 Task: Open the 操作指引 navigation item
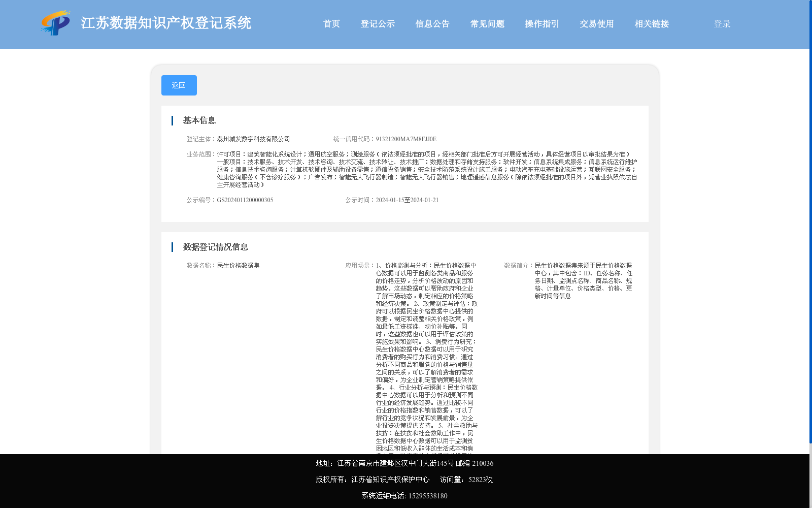pyautogui.click(x=541, y=23)
